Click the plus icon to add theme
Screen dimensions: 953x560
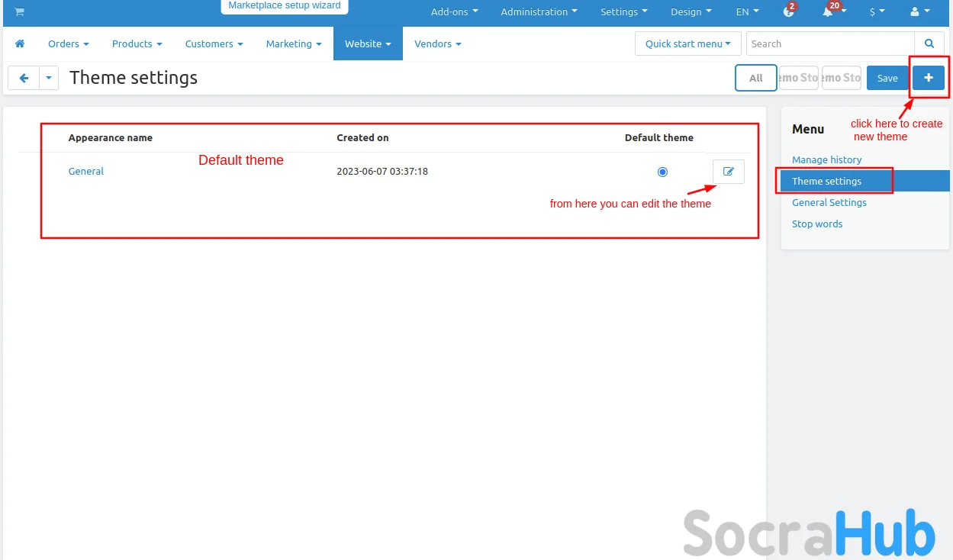coord(929,78)
